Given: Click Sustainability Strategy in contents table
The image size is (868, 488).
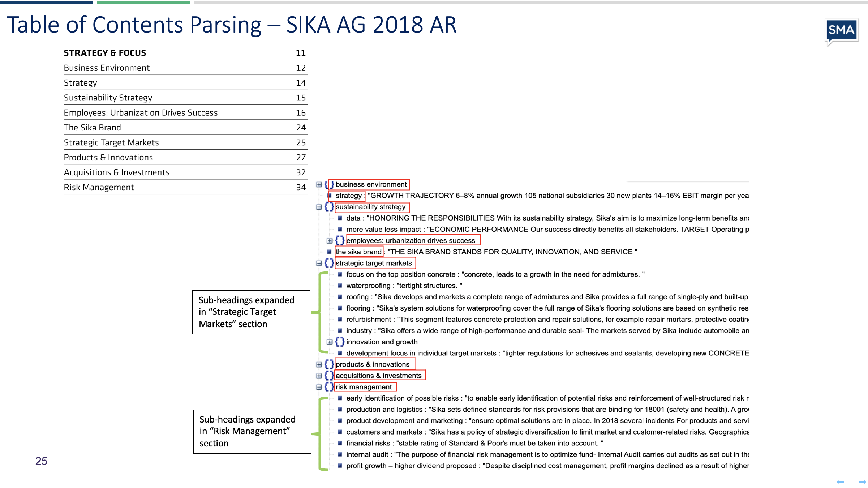Looking at the screenshot, I should (x=108, y=98).
